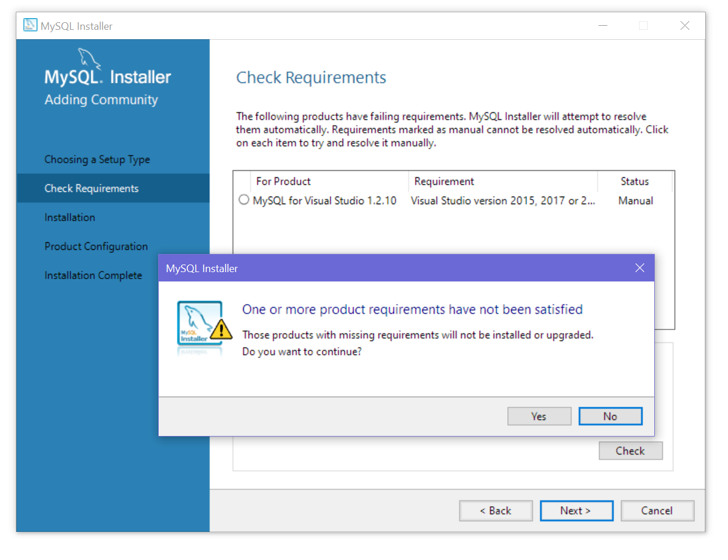Click the Check Requirements page heading
This screenshot has width=728, height=560.
311,78
